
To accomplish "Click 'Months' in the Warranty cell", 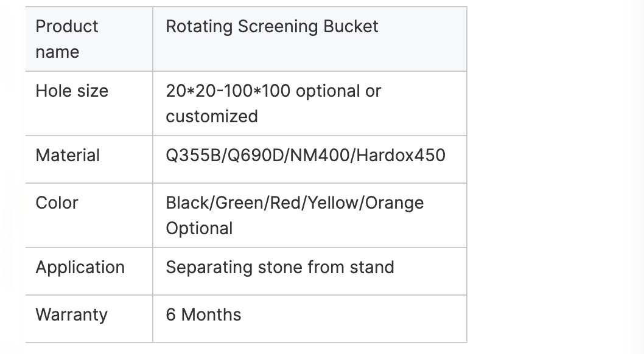I will 211,315.
